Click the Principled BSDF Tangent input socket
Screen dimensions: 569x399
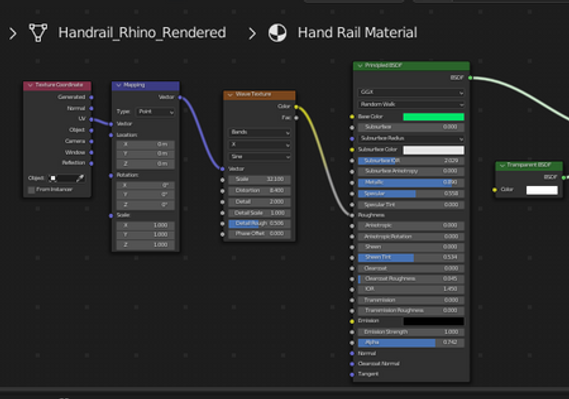coord(352,374)
